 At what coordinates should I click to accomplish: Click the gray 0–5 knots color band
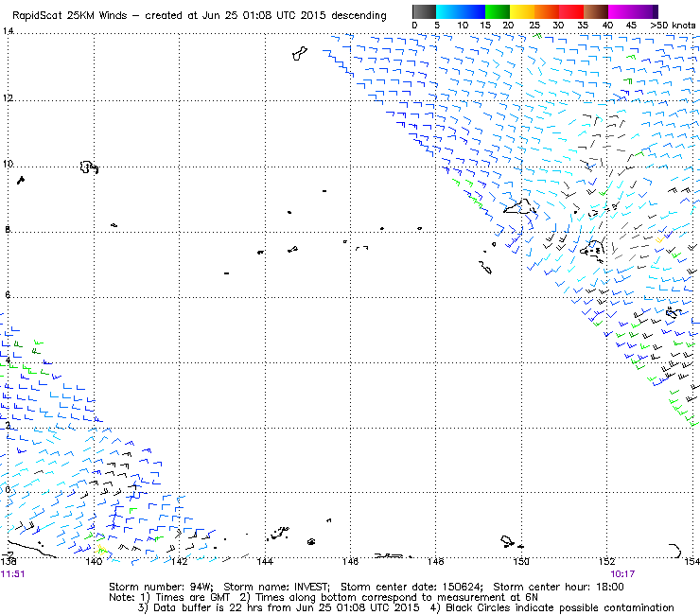click(424, 11)
